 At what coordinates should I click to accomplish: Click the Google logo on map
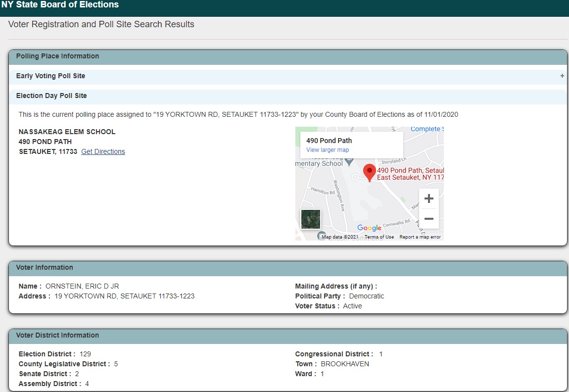pyautogui.click(x=370, y=228)
